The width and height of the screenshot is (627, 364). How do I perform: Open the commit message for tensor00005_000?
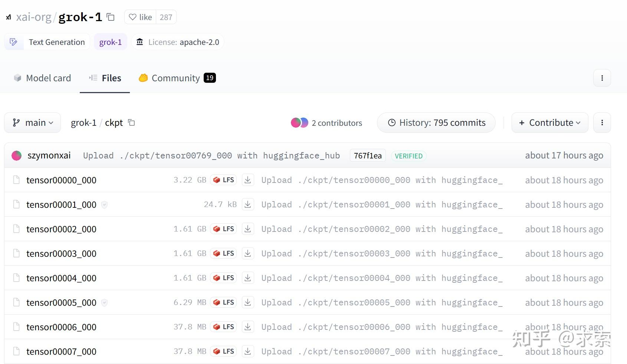click(x=382, y=302)
